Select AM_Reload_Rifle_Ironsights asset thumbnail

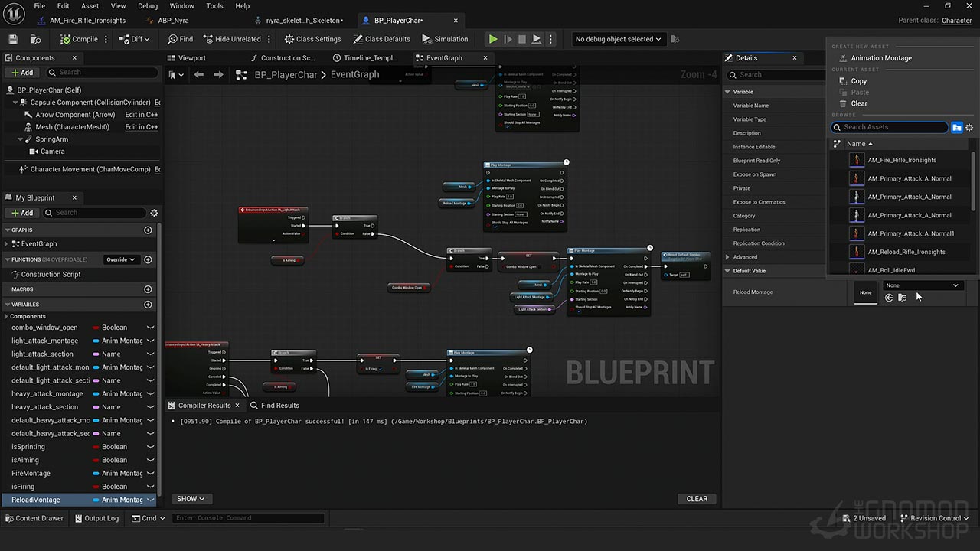(x=857, y=252)
